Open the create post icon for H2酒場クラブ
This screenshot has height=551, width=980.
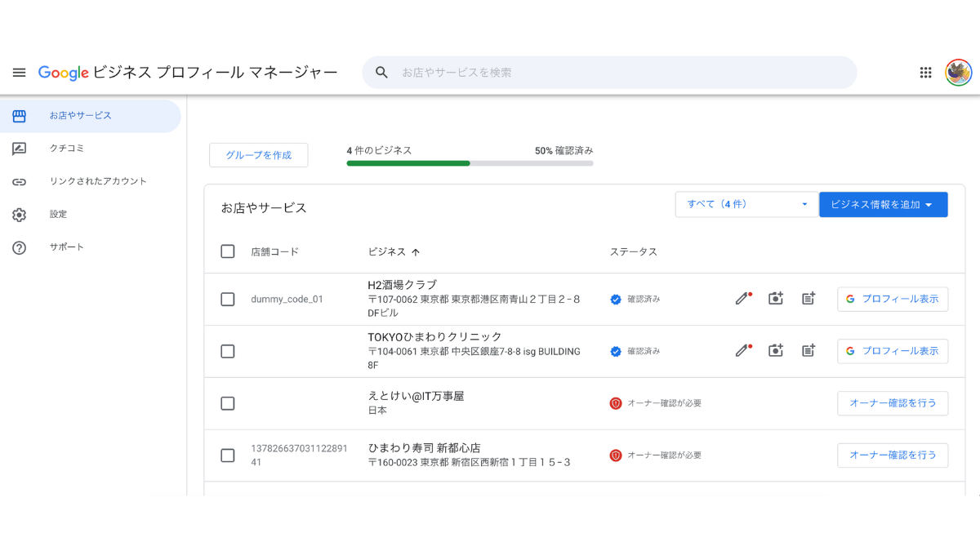pyautogui.click(x=808, y=299)
